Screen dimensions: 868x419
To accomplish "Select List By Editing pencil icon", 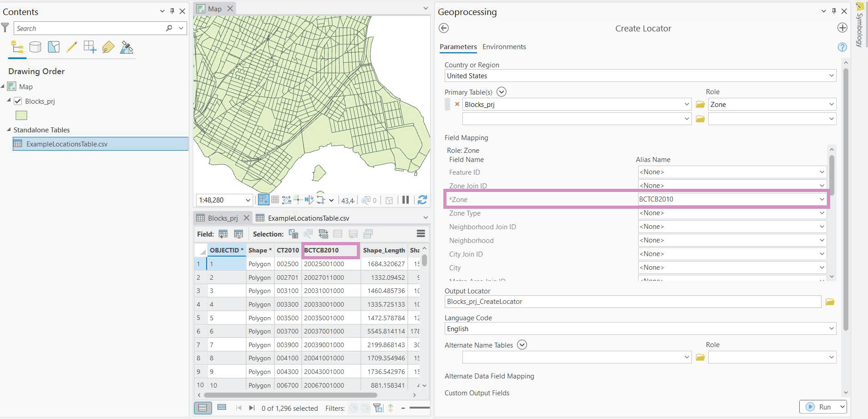I will (71, 47).
